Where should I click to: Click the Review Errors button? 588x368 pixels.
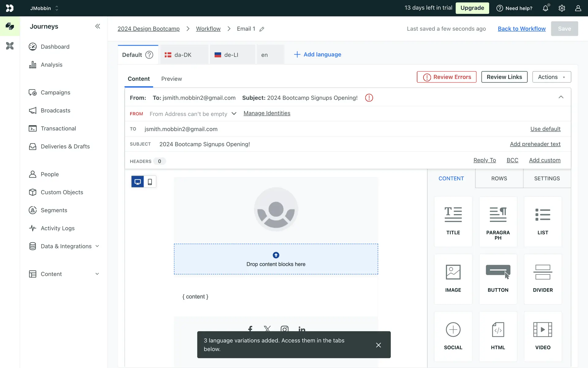[447, 77]
